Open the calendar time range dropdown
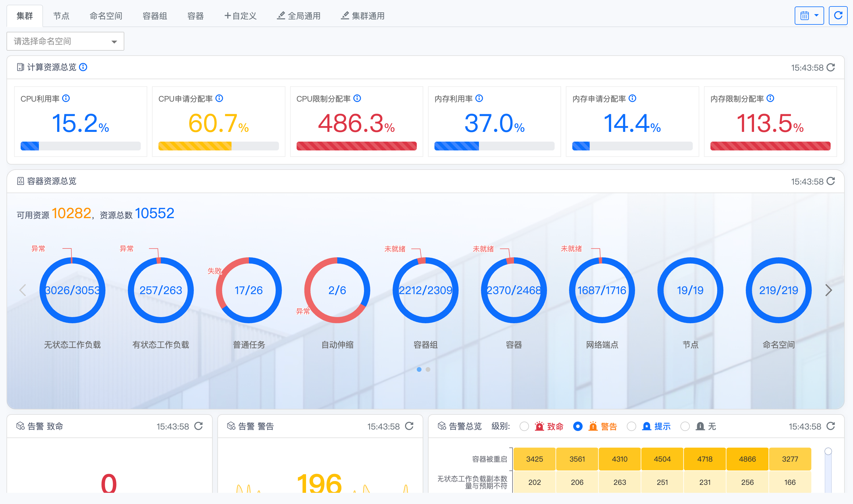Viewport: 853px width, 504px height. click(x=809, y=15)
